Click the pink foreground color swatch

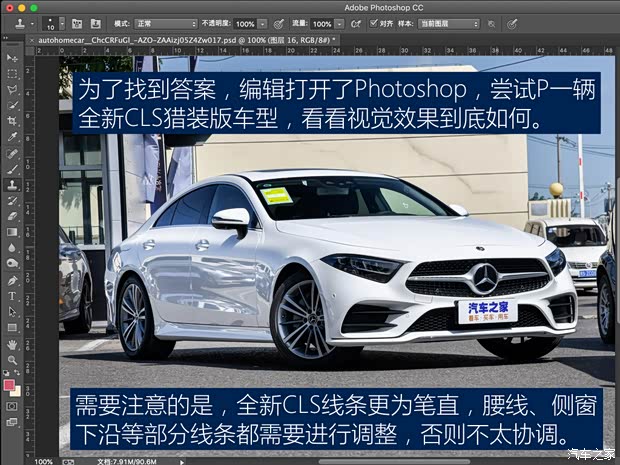click(x=9, y=385)
